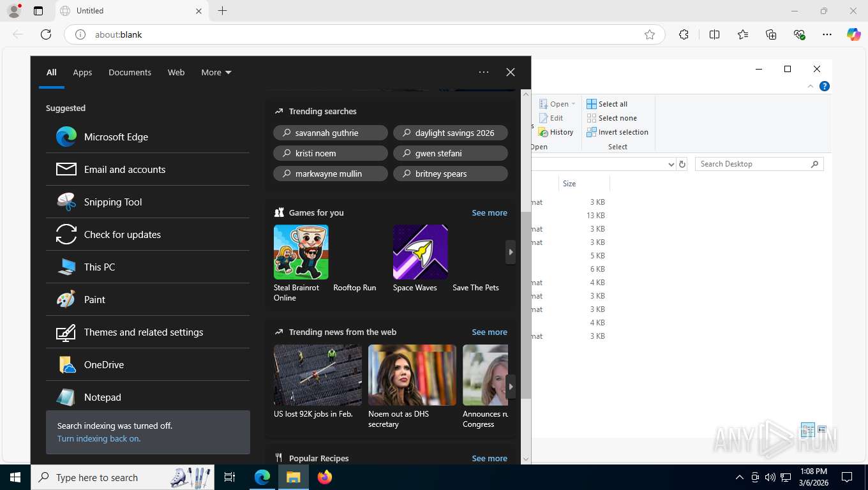Open Firefox from the taskbar
The height and width of the screenshot is (490, 868).
(325, 477)
